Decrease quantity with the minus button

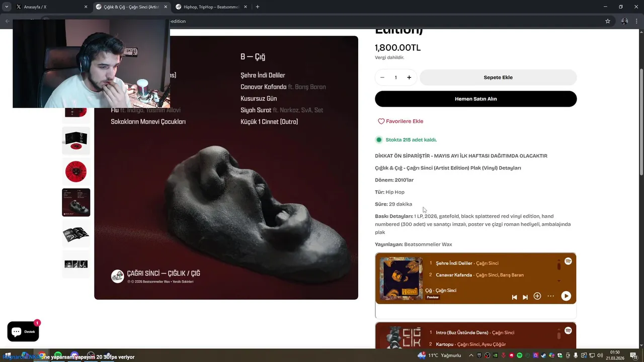382,77
